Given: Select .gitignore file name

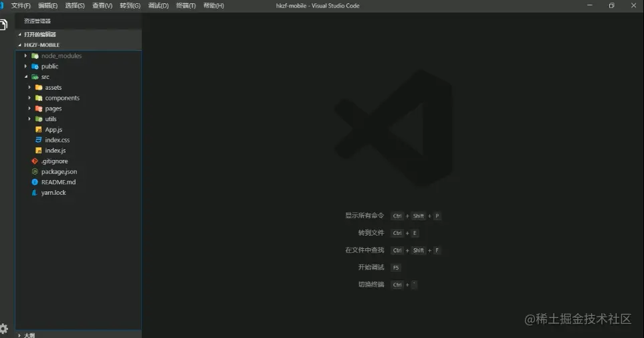Looking at the screenshot, I should pyautogui.click(x=55, y=161).
